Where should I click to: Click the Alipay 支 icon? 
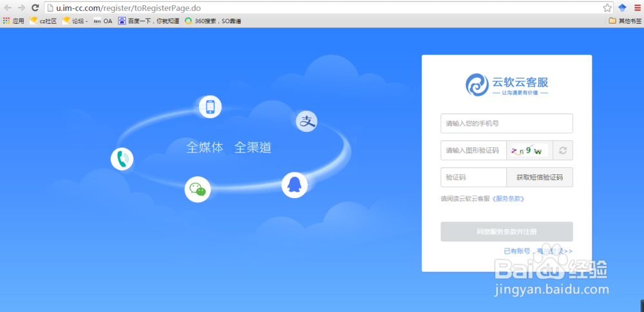pyautogui.click(x=307, y=122)
